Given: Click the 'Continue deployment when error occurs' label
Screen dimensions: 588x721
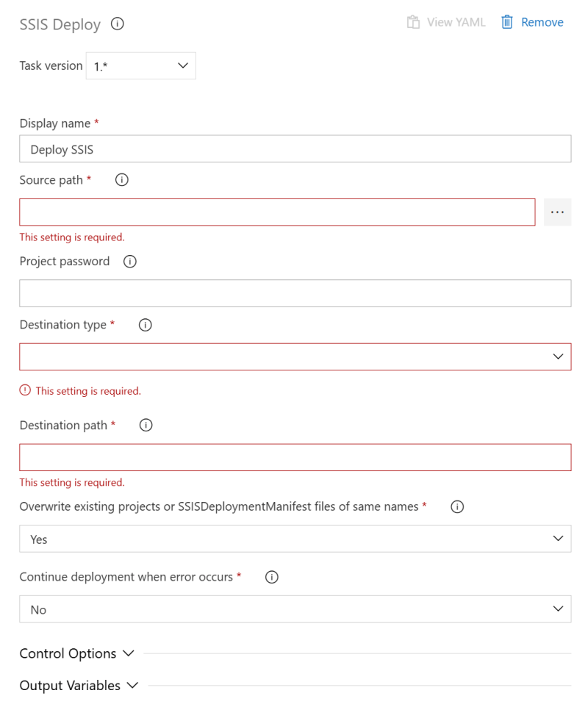Looking at the screenshot, I should click(126, 577).
